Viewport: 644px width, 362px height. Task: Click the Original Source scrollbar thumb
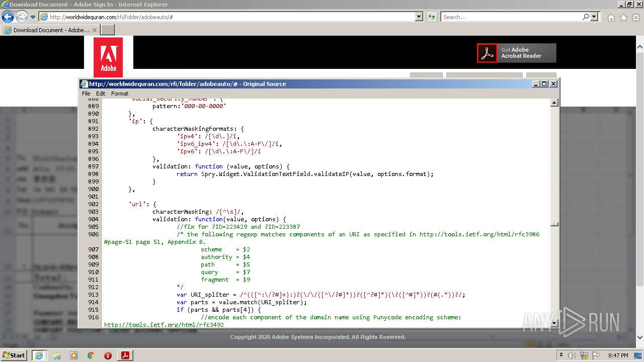coord(554,225)
